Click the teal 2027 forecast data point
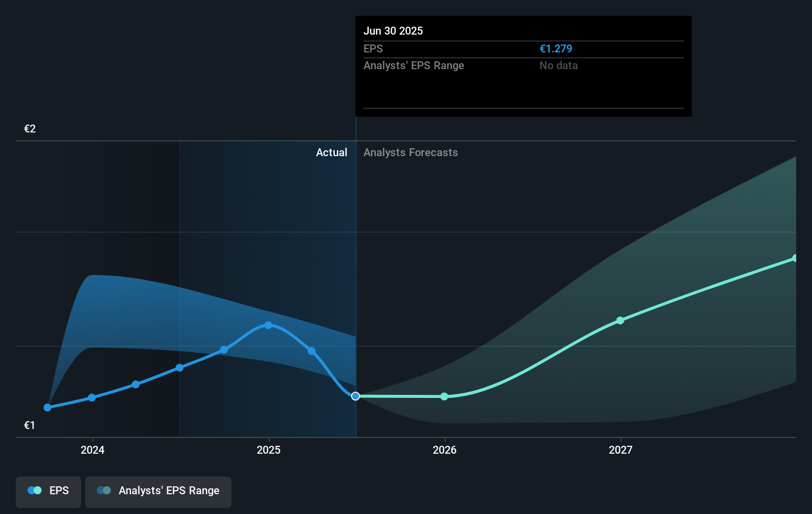 pyautogui.click(x=620, y=320)
